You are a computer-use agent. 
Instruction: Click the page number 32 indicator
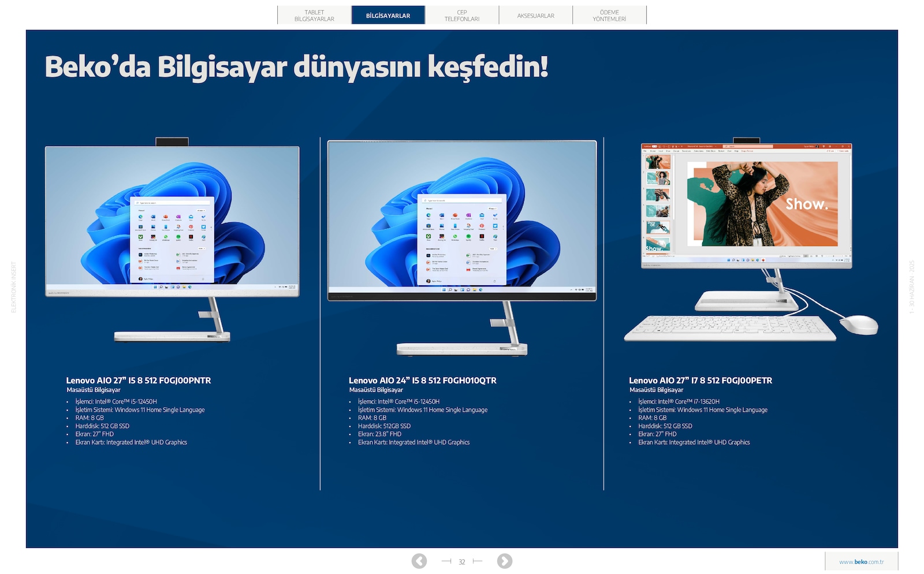coord(462,562)
